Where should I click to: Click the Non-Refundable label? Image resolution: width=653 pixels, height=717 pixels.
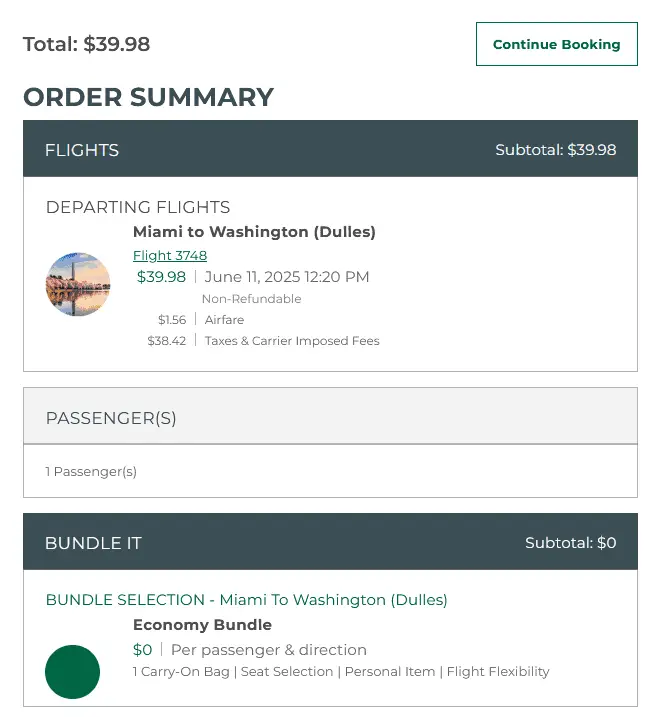coord(251,299)
